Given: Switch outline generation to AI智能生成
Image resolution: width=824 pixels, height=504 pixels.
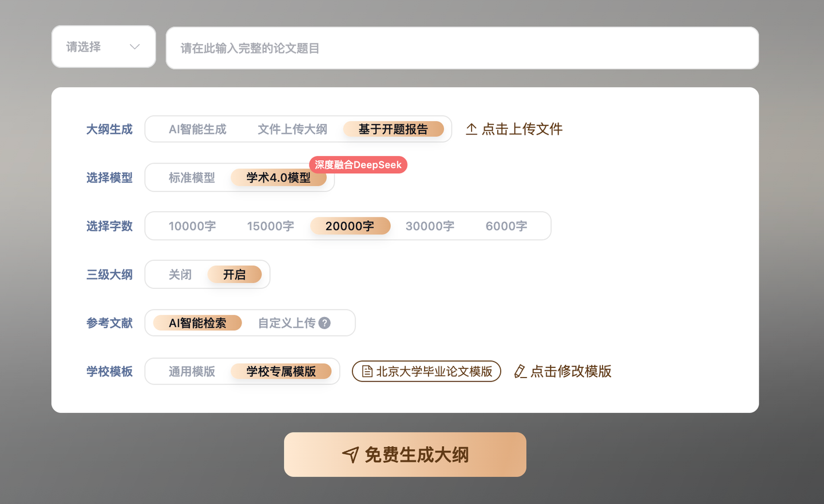Looking at the screenshot, I should click(x=198, y=129).
